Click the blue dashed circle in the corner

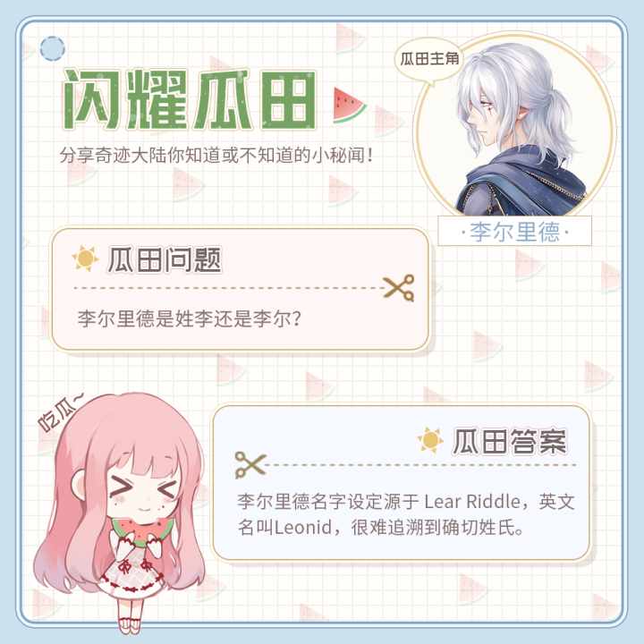[53, 48]
